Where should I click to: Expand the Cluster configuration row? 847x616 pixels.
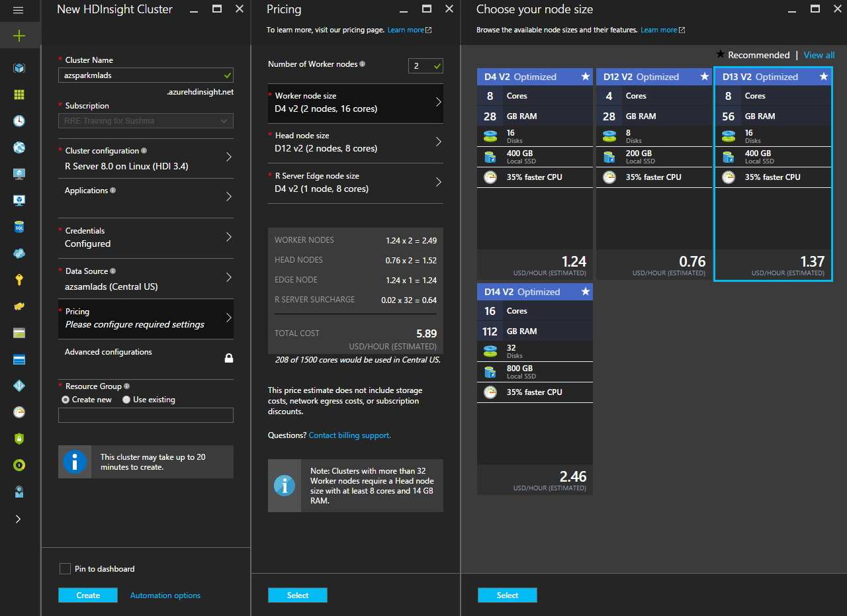(x=146, y=159)
